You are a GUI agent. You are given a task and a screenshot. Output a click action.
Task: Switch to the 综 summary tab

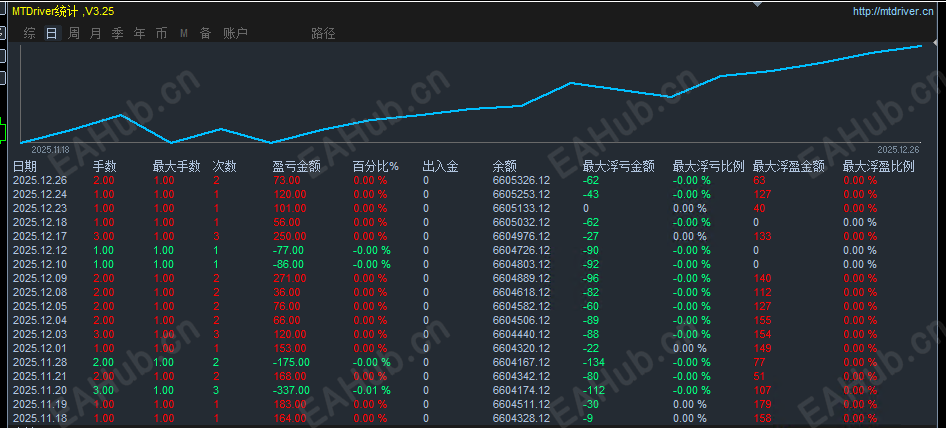(x=29, y=33)
